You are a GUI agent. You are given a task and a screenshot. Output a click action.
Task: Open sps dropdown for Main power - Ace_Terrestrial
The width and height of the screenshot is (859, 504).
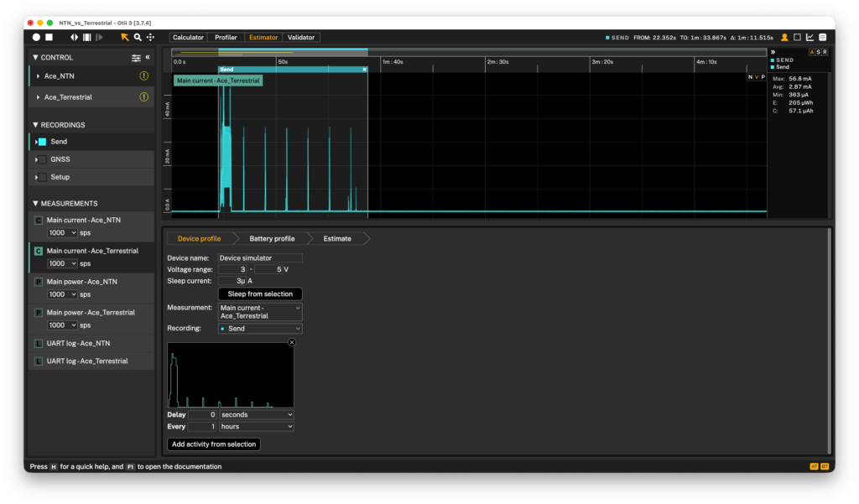tap(62, 325)
